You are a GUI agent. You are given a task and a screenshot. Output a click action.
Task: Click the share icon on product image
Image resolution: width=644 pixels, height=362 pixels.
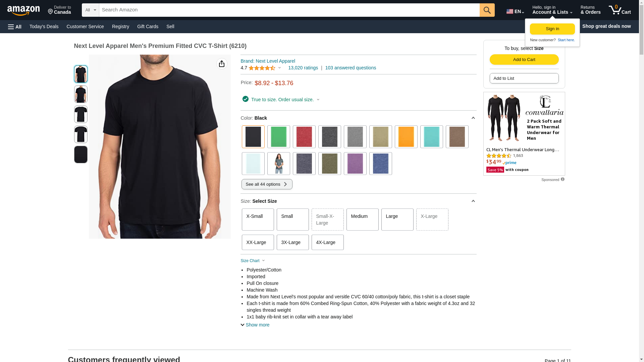click(x=222, y=64)
